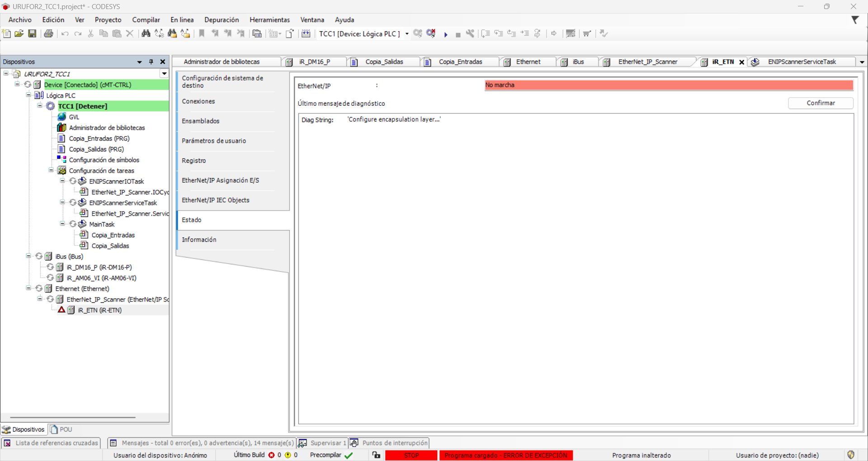Open the TCC1 active application dropdown
The image size is (868, 461).
407,34
